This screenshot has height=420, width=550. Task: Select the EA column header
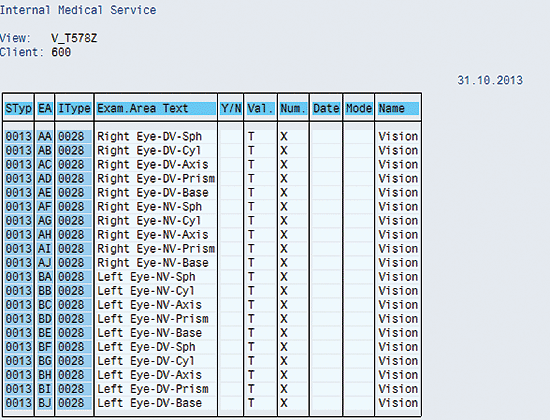pos(45,108)
